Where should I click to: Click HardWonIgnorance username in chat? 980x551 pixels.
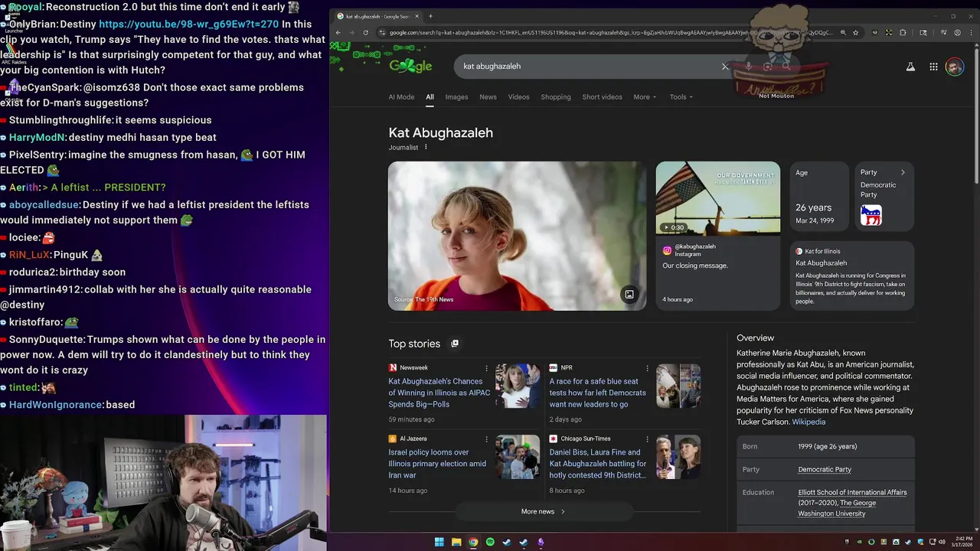[56, 405]
